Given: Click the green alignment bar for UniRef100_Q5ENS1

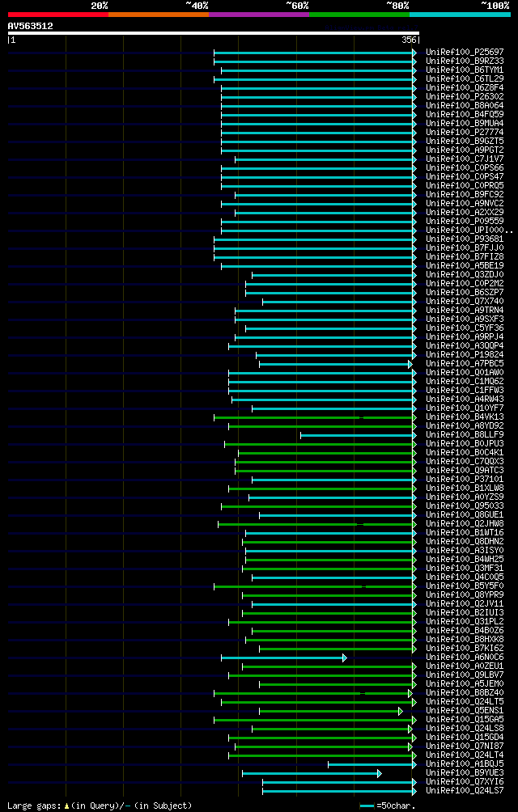Looking at the screenshot, I should pyautogui.click(x=331, y=711).
